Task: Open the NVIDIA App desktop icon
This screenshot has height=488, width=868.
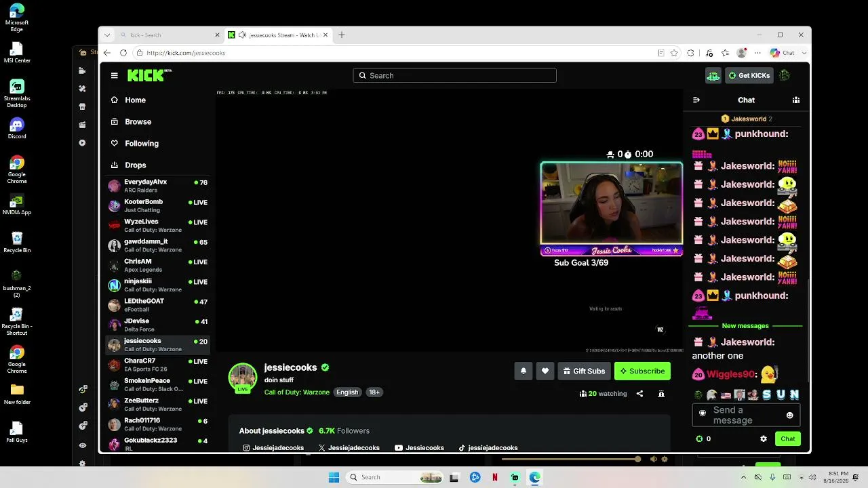Action: 17,205
